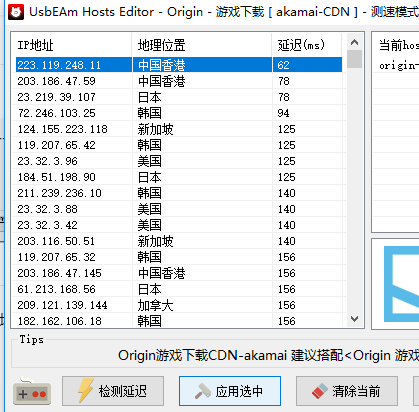Click the IP list scrollbar thumb
The image size is (419, 412).
tap(354, 59)
